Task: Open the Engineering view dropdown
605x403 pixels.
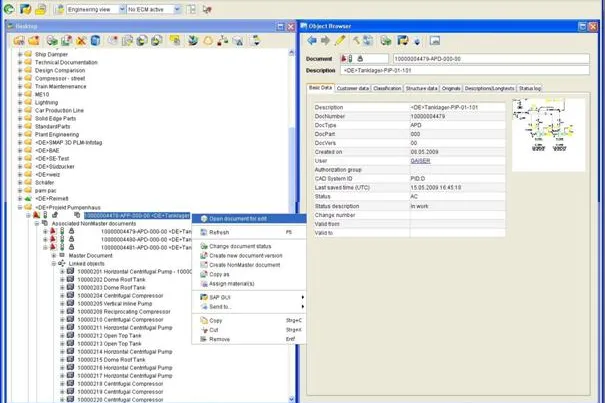Action: 122,9
